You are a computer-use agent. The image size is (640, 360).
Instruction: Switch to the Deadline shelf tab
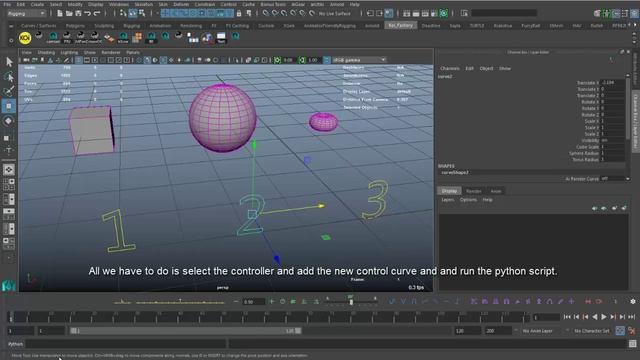(x=431, y=25)
